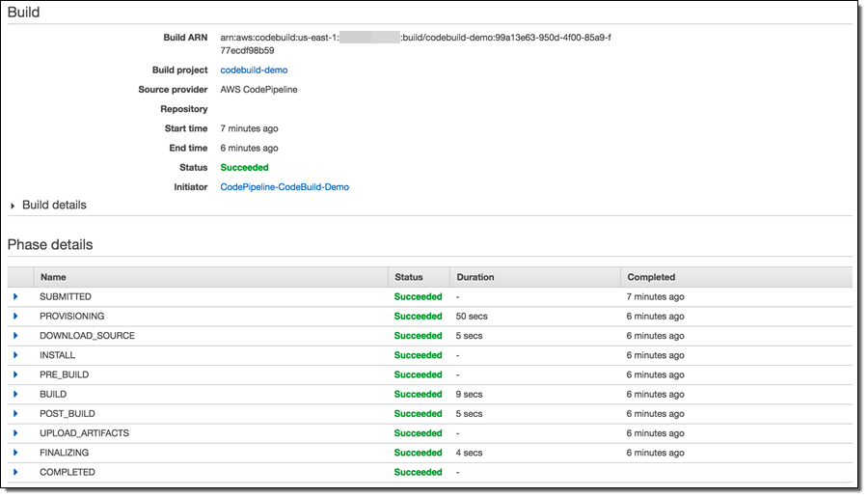
Task: Click the Completed column header
Action: [651, 277]
